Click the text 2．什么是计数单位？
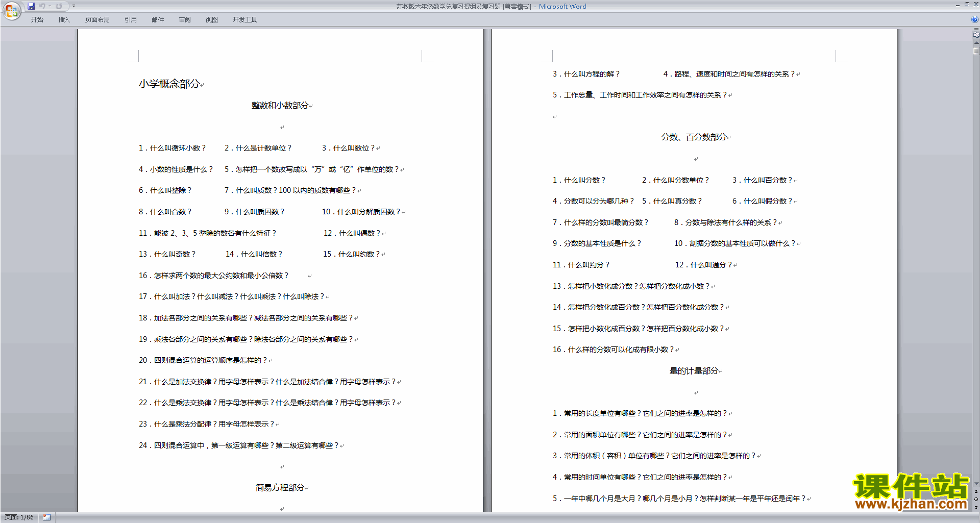The height and width of the screenshot is (523, 980). pyautogui.click(x=258, y=148)
